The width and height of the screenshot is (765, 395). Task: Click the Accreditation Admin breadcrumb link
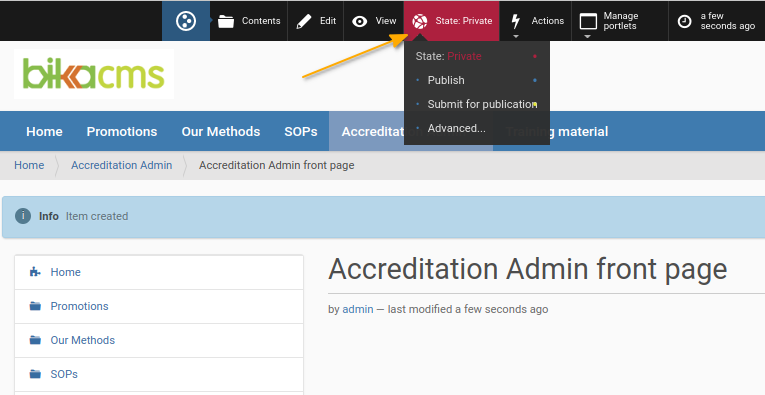[x=121, y=165]
